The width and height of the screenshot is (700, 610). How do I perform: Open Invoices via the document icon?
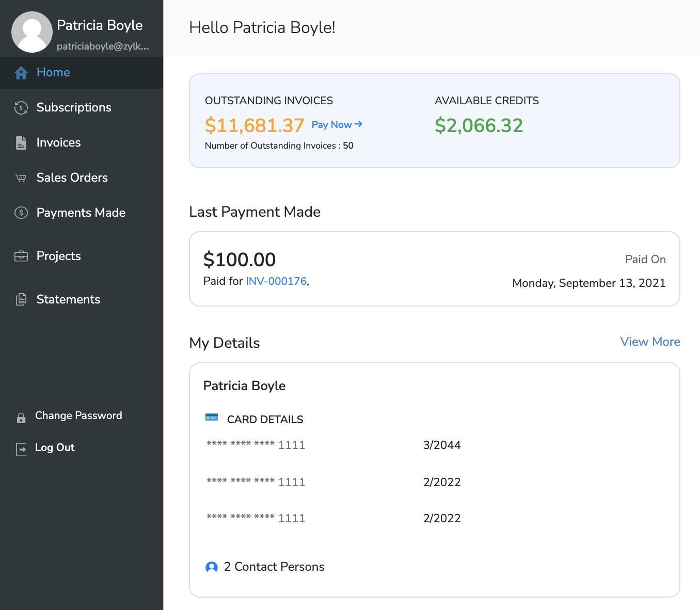click(21, 142)
